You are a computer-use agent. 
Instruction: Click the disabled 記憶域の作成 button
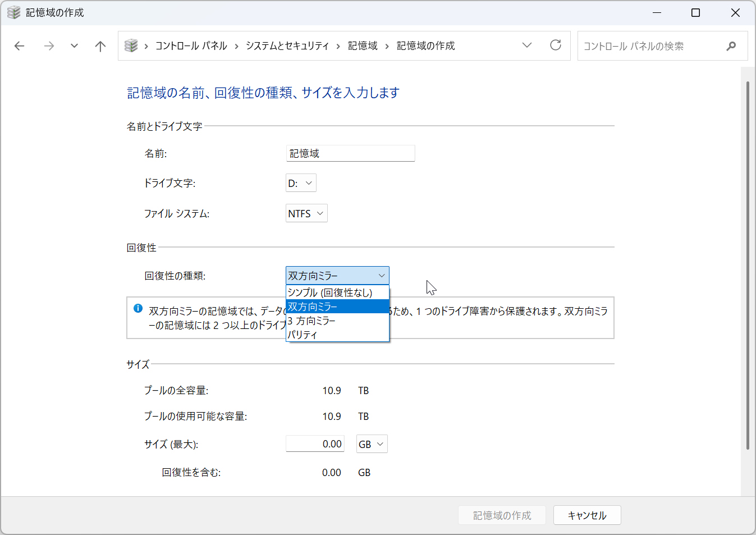coord(502,515)
